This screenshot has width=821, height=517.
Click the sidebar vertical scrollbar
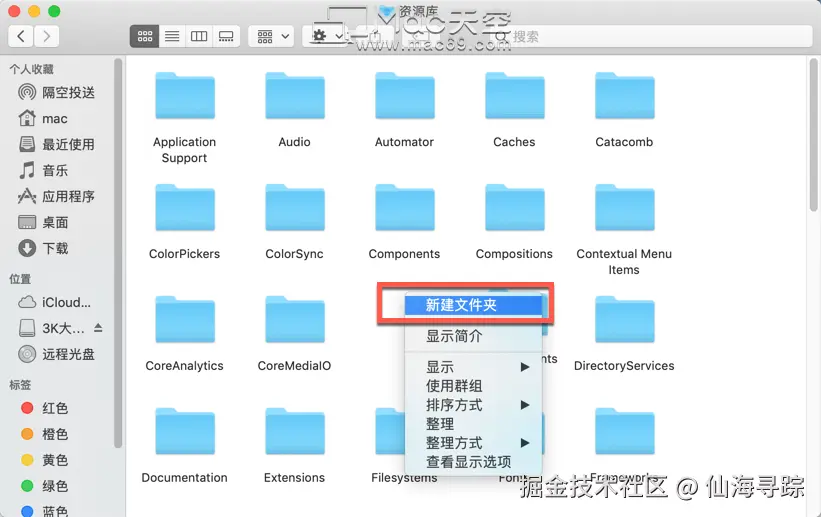[118, 253]
